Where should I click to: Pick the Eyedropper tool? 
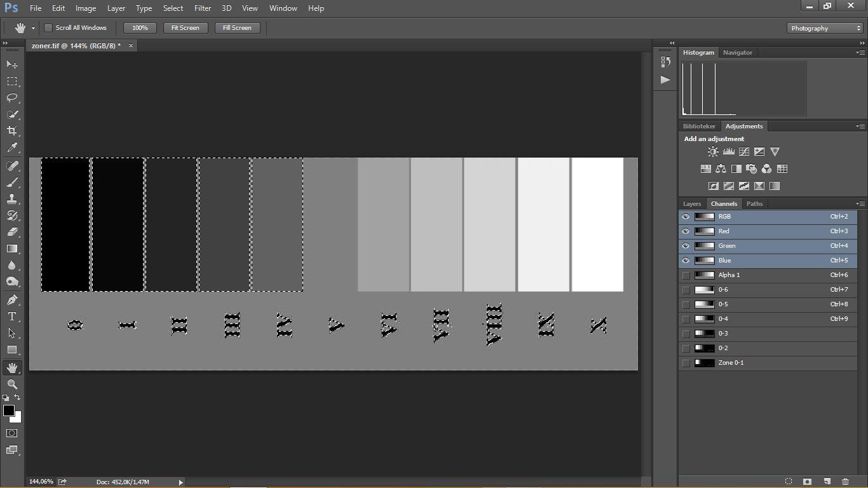tap(12, 147)
